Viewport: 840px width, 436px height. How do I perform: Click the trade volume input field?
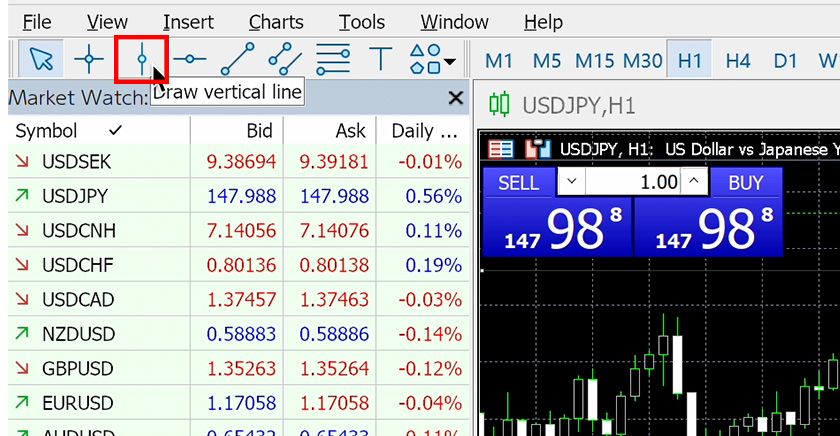pyautogui.click(x=632, y=182)
